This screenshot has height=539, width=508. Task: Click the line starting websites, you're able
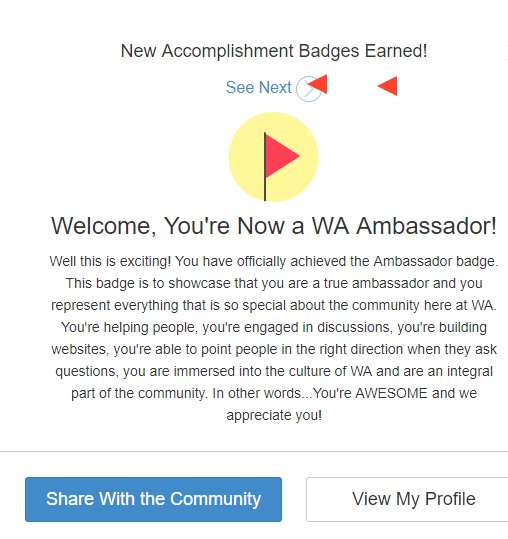(274, 350)
